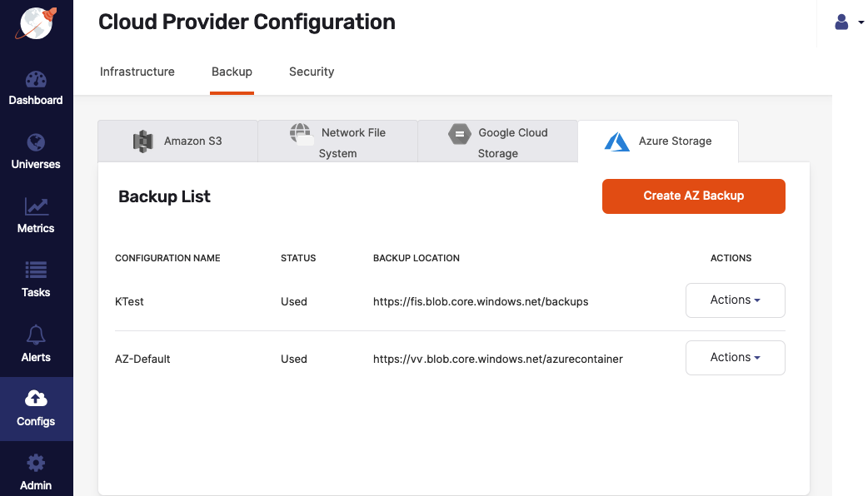Click the Create AZ Backup button

[x=693, y=196]
